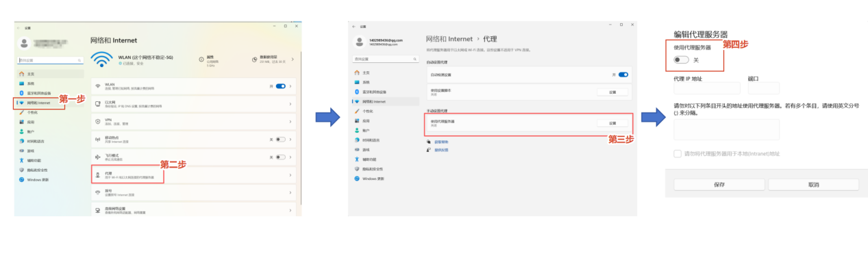The image size is (868, 275).
Task: Click the 获取帮助 help icon in 代理 window
Action: 429,142
